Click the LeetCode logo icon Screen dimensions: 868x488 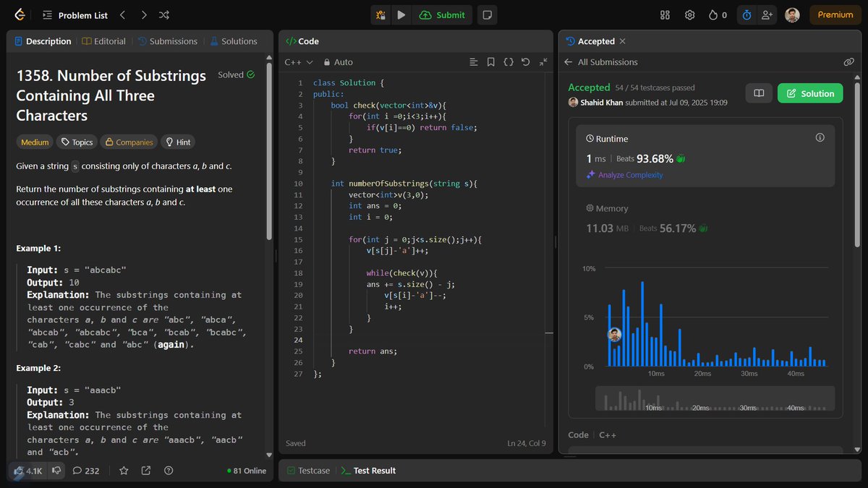pos(20,14)
